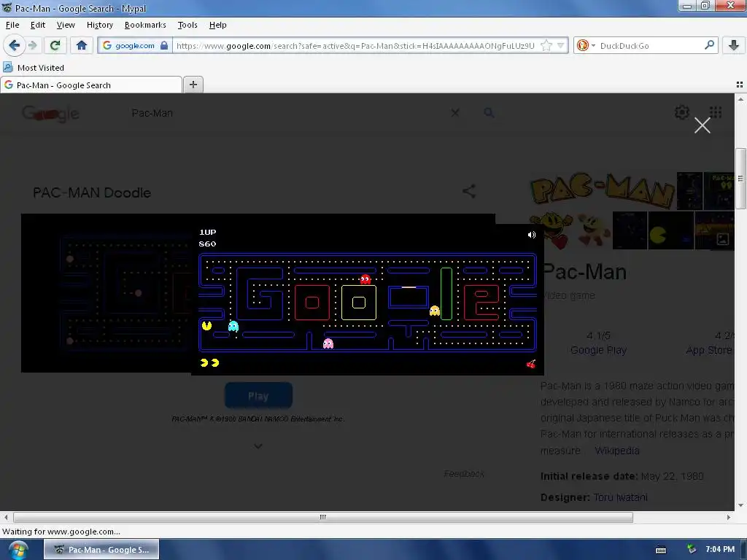Open the Tools menu
The image size is (747, 560).
pyautogui.click(x=187, y=25)
